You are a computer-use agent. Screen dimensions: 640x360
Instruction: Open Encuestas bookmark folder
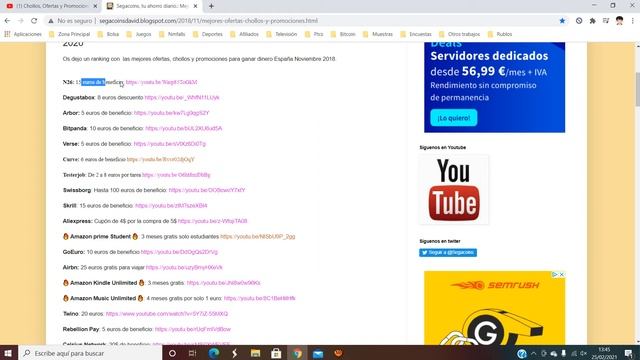click(x=416, y=34)
